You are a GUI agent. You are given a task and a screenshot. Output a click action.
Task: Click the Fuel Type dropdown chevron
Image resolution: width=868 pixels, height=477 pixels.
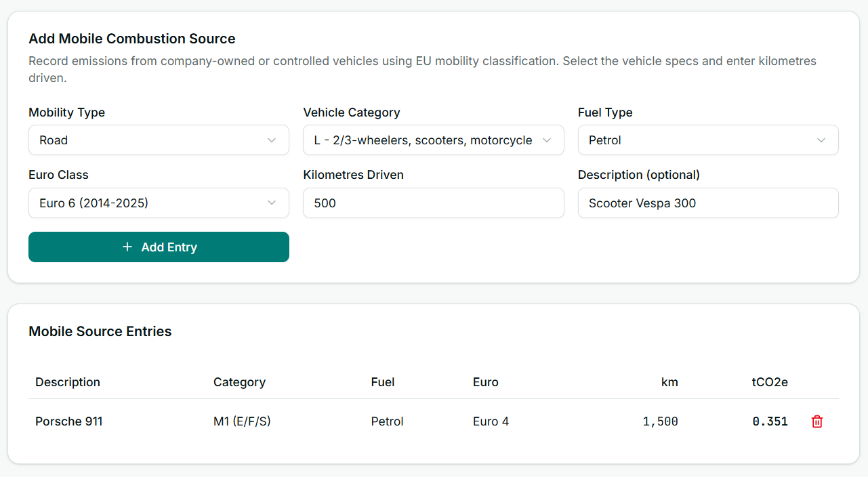point(821,140)
